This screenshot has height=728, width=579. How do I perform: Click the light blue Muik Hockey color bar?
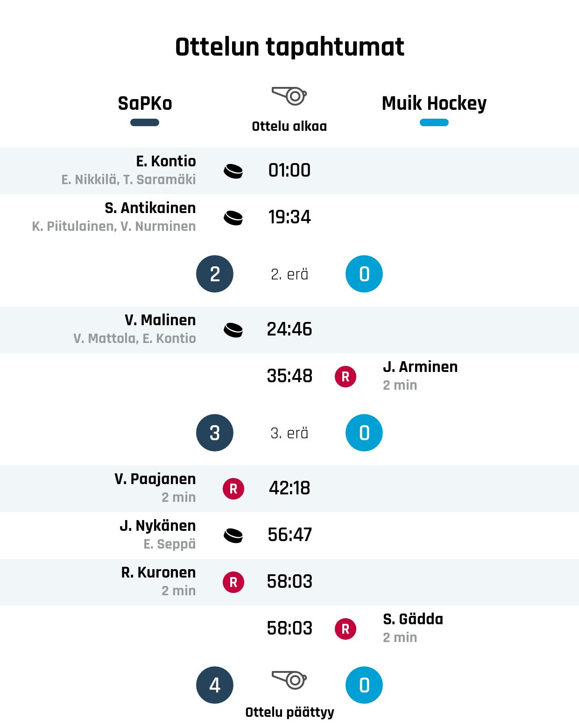click(434, 122)
